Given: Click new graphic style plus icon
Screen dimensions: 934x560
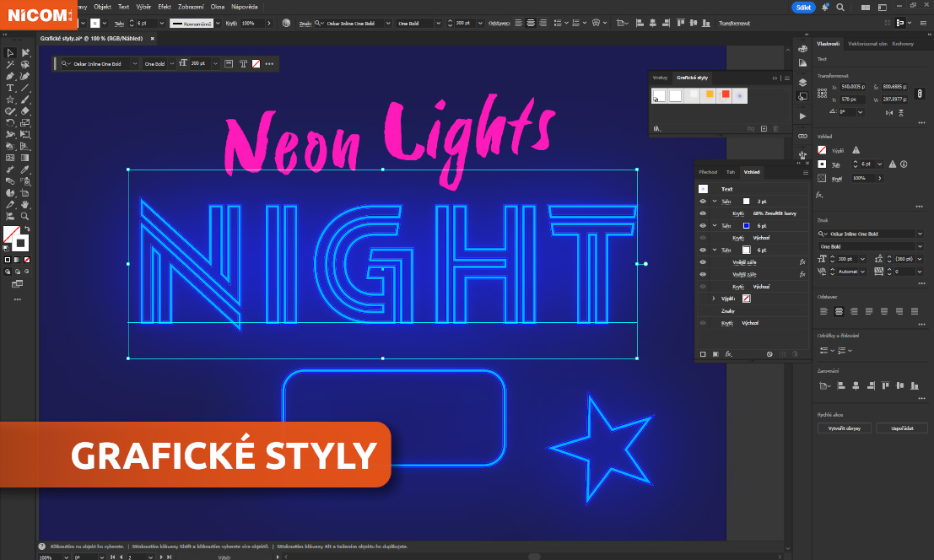Looking at the screenshot, I should tap(764, 128).
